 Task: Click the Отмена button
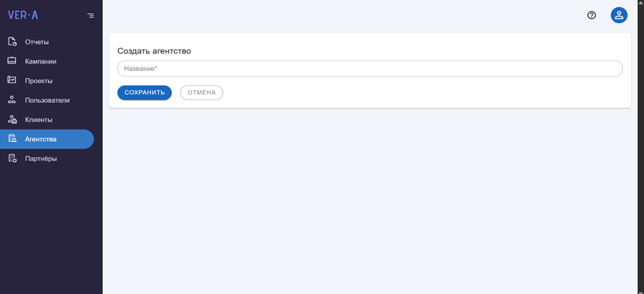click(202, 93)
